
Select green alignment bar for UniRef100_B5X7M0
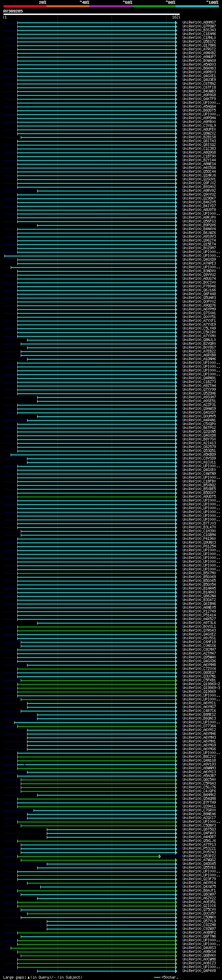[97, 573]
